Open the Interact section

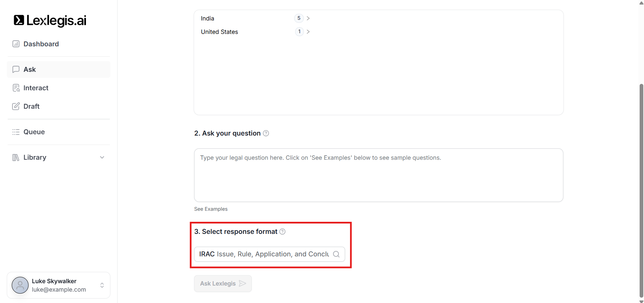[x=36, y=88]
